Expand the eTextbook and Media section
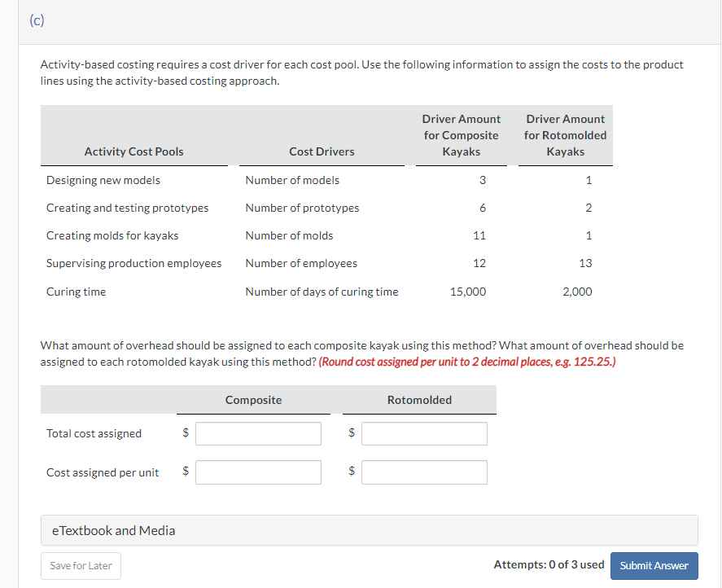The height and width of the screenshot is (588, 722). point(112,529)
